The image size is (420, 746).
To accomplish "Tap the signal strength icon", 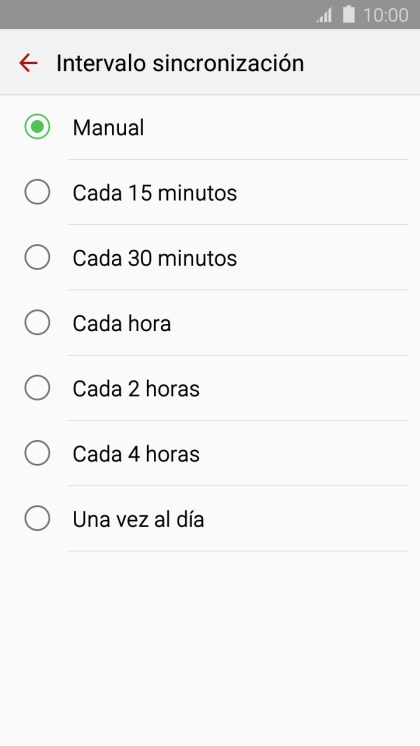I will tap(324, 15).
